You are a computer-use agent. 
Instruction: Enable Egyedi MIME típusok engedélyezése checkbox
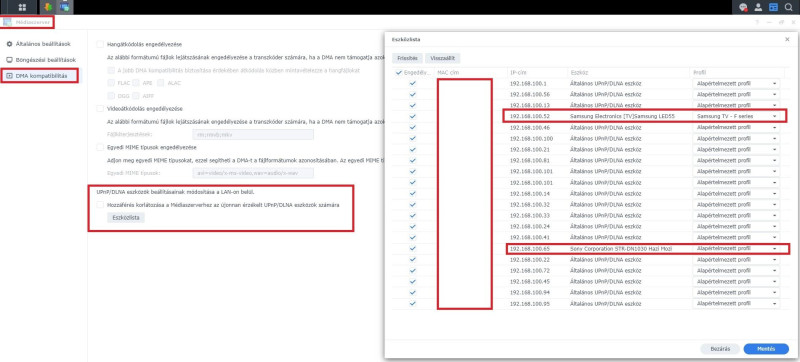coord(100,147)
